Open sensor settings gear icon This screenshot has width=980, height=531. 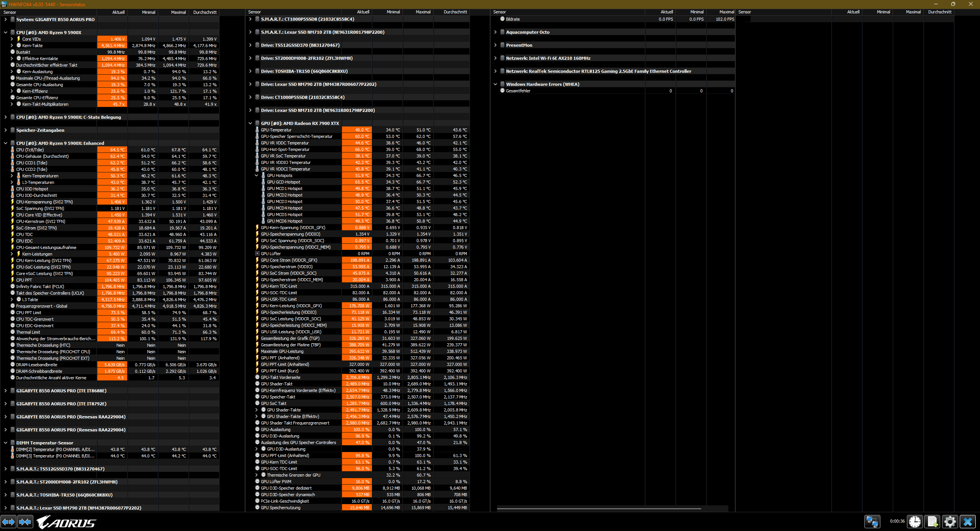[x=950, y=522]
